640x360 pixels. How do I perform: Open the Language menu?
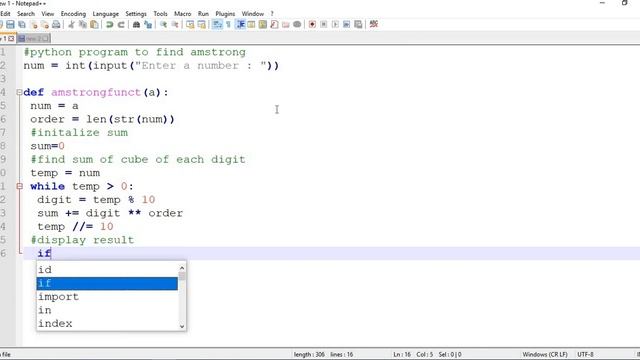click(105, 13)
